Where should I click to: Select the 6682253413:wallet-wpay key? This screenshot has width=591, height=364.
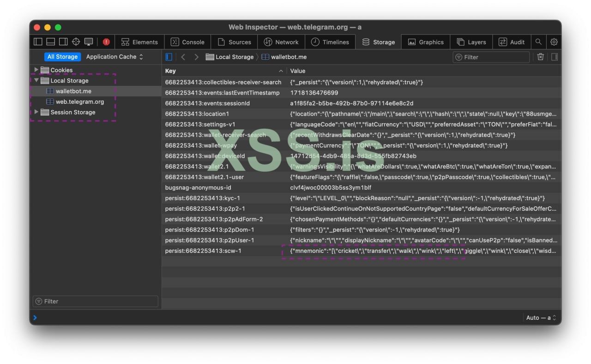201,145
